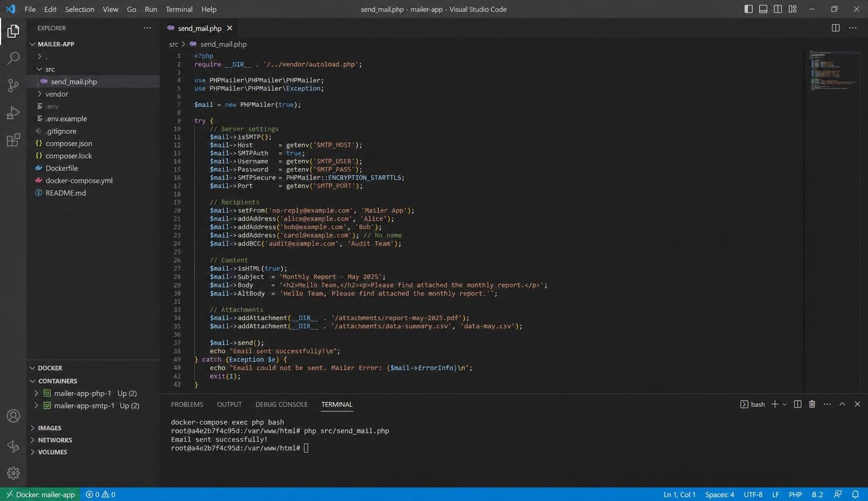Open the notifications bell
This screenshot has width=868, height=501.
click(855, 494)
